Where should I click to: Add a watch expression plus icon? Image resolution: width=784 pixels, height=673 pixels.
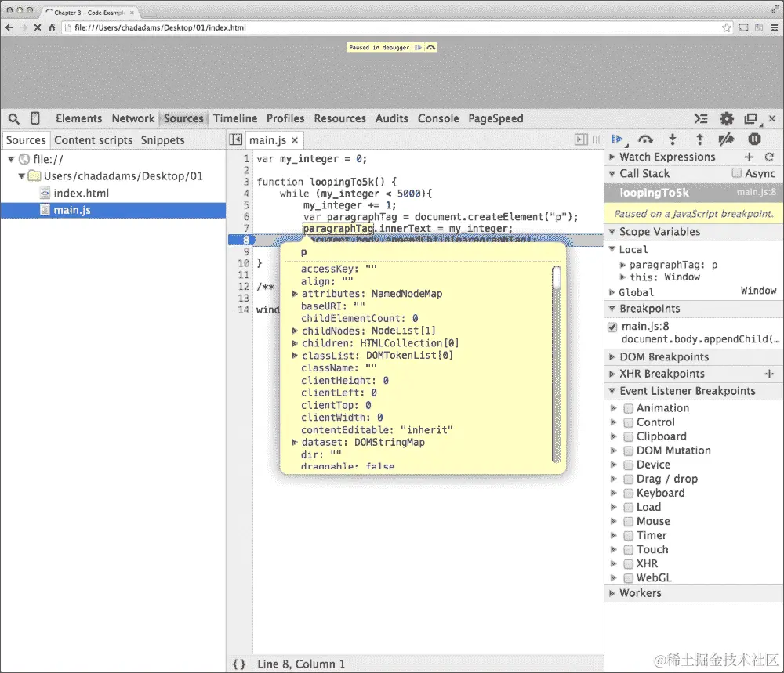point(749,157)
